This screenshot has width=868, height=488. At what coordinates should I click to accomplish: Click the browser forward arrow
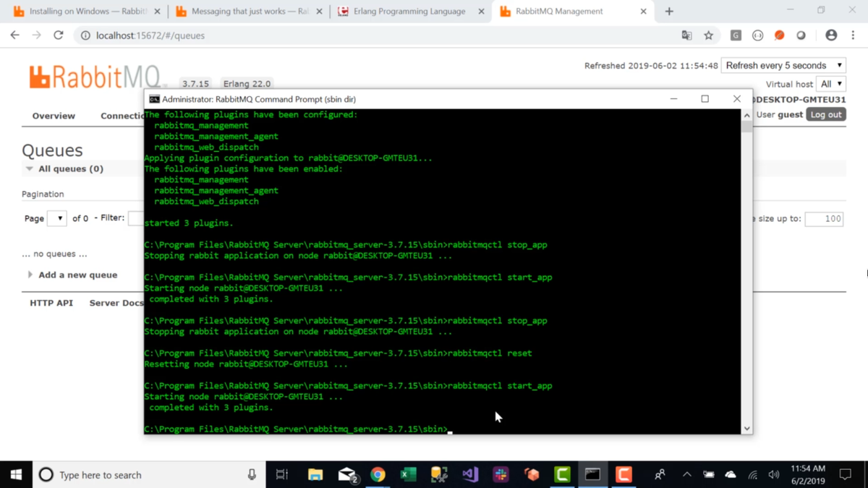click(x=36, y=35)
